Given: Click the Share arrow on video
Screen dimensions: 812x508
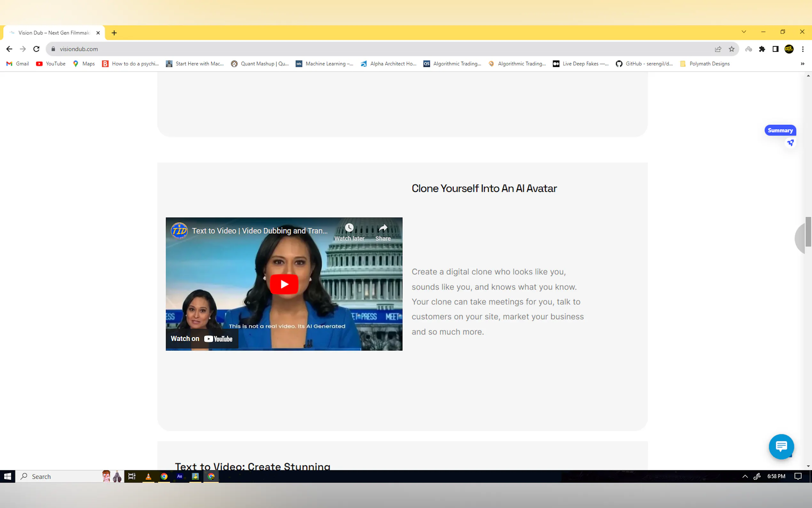Looking at the screenshot, I should coord(383,228).
